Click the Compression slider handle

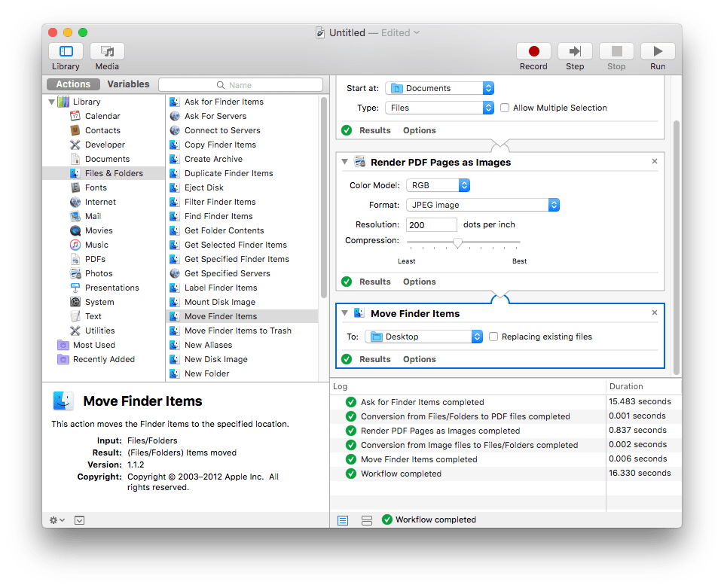point(457,242)
